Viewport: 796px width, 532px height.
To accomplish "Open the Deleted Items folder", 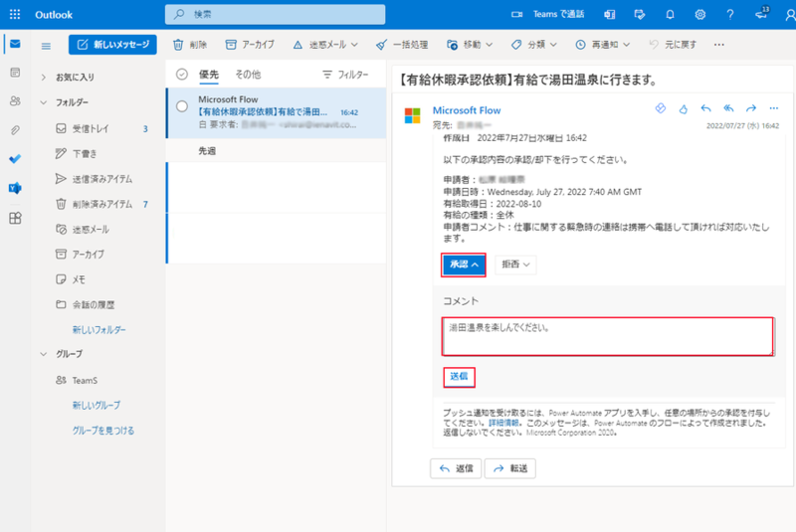I will (x=101, y=205).
